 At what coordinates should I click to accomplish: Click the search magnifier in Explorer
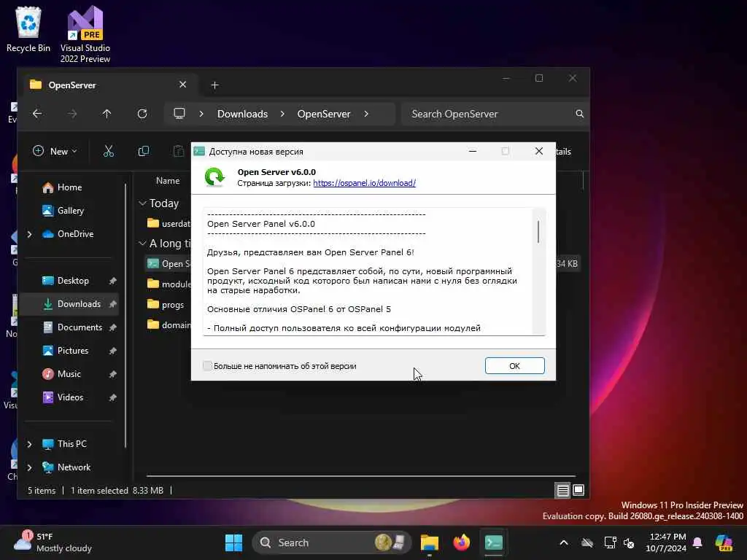579,114
